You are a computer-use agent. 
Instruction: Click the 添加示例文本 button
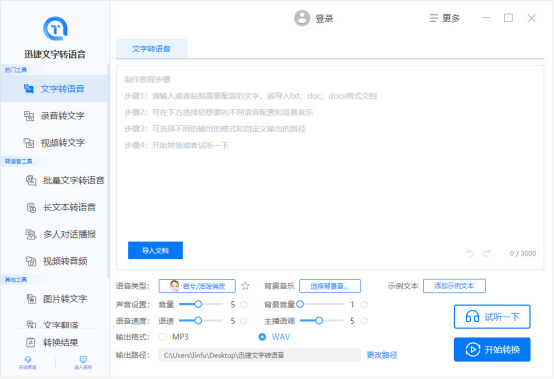click(x=454, y=286)
